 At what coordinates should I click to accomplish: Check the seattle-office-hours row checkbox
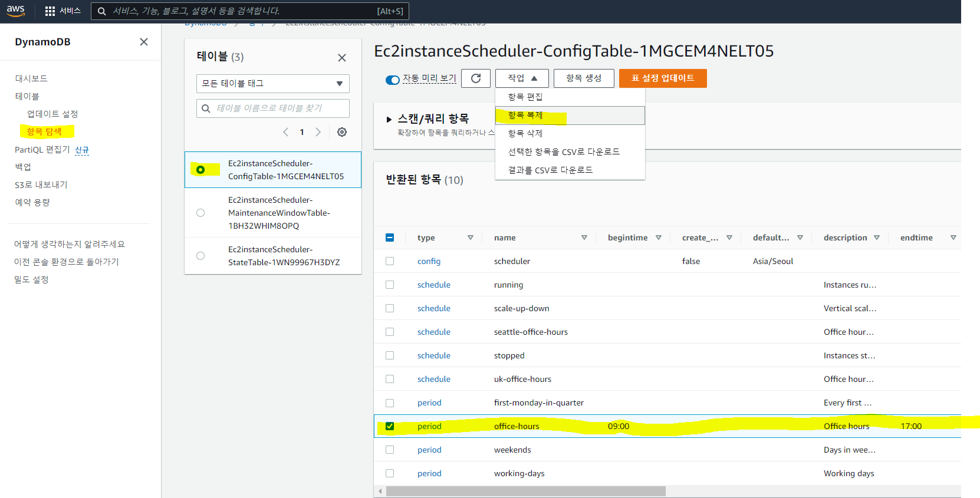click(x=390, y=332)
